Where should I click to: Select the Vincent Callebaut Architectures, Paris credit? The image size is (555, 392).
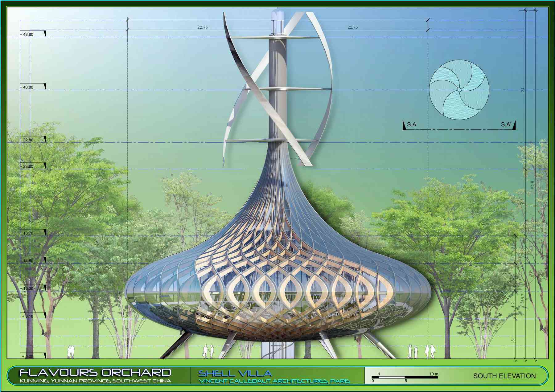[x=274, y=381]
